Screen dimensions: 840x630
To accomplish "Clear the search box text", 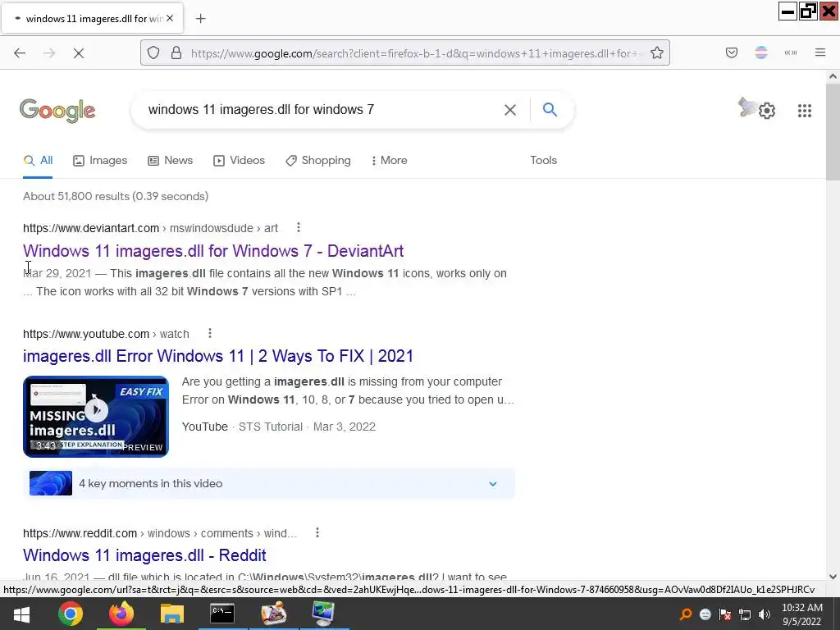I will pyautogui.click(x=510, y=110).
